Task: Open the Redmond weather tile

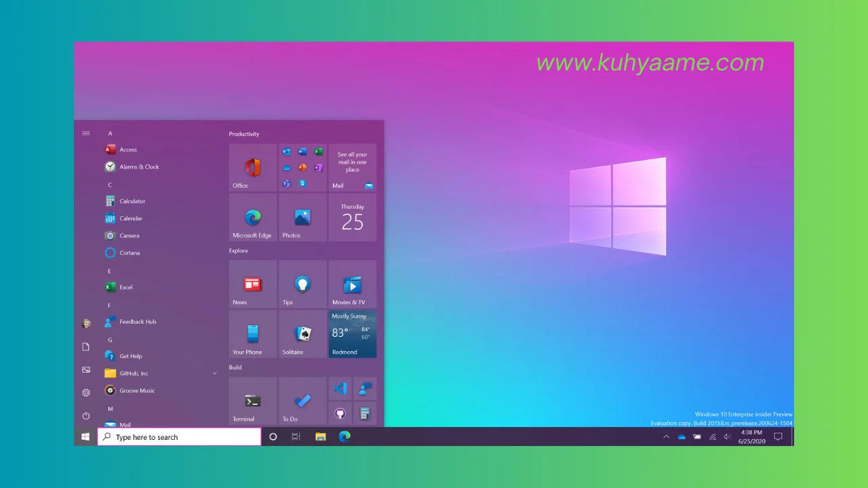Action: coord(353,334)
